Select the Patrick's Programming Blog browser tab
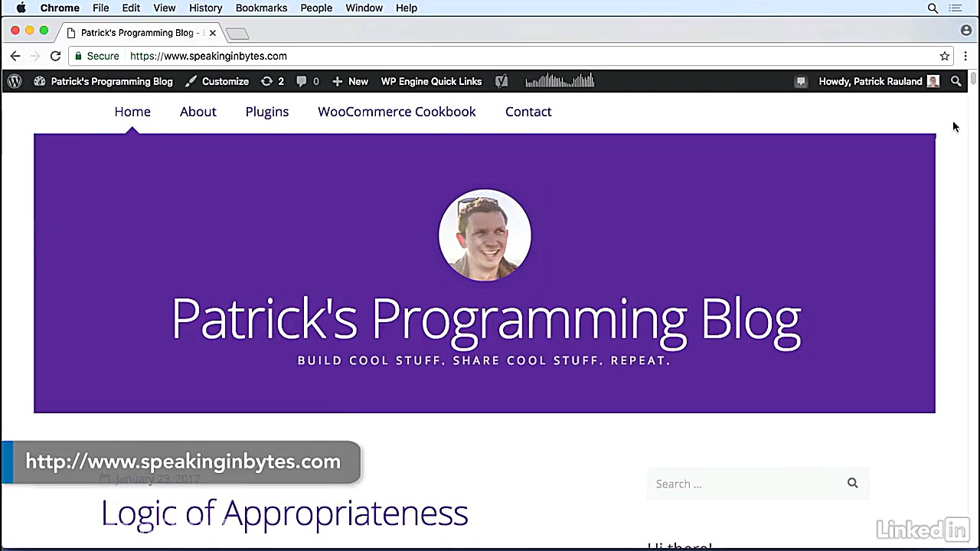This screenshot has width=980, height=551. pyautogui.click(x=139, y=33)
